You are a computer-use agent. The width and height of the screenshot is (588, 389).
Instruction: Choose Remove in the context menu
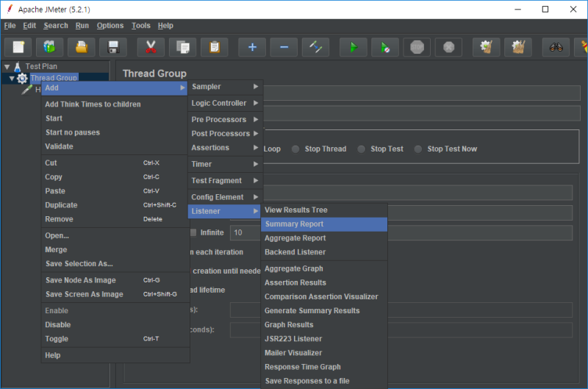pyautogui.click(x=115, y=219)
